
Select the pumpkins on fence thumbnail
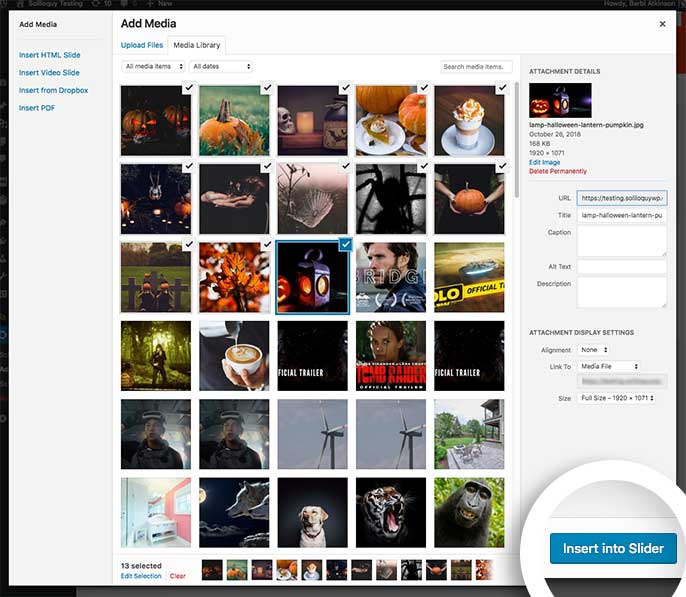tap(156, 277)
